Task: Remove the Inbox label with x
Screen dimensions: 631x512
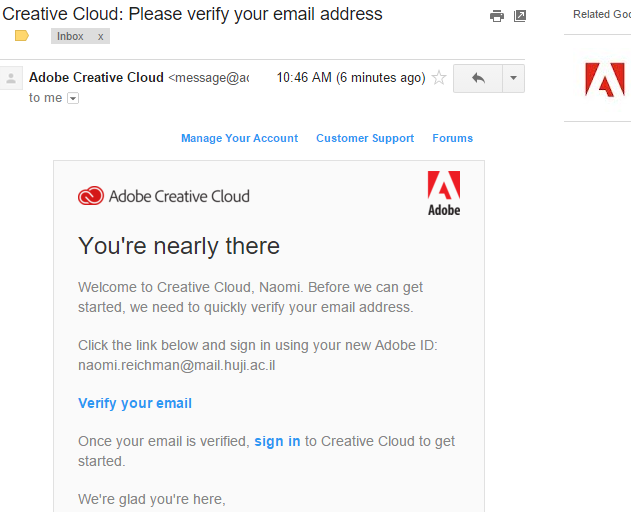Action: (101, 37)
